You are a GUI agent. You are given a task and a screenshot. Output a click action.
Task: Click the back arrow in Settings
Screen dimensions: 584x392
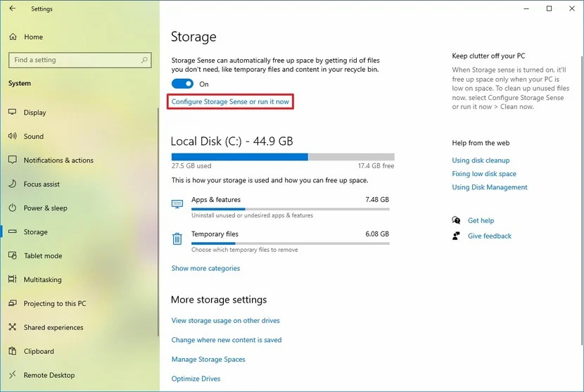click(12, 8)
